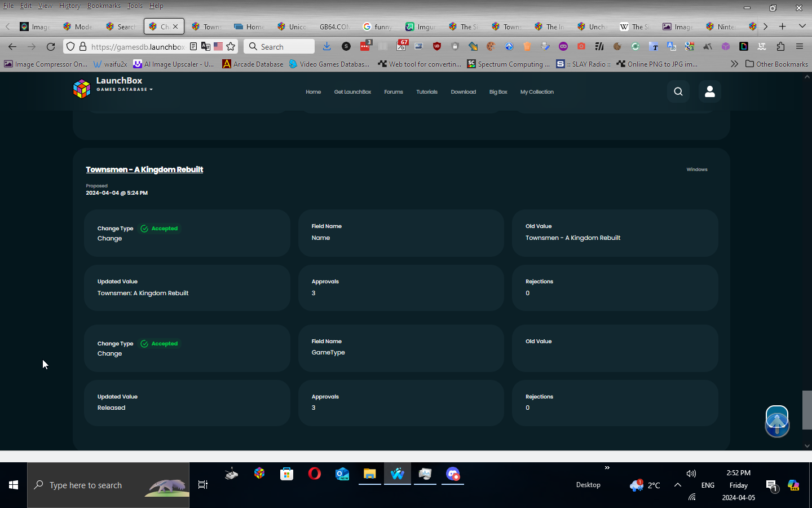Expand the Games Database dropdown under LaunchBox

125,89
